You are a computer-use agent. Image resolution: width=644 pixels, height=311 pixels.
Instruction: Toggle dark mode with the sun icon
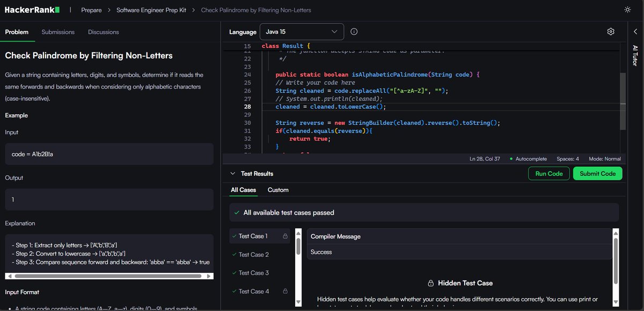tap(627, 9)
